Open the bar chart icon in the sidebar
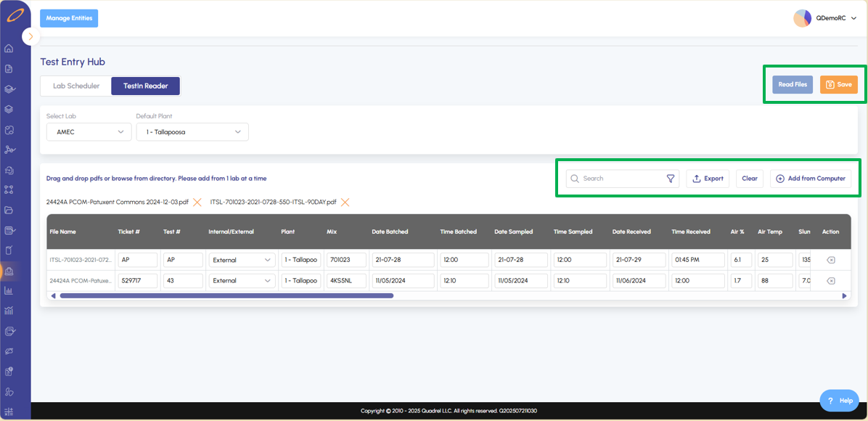The width and height of the screenshot is (868, 421). [x=9, y=291]
